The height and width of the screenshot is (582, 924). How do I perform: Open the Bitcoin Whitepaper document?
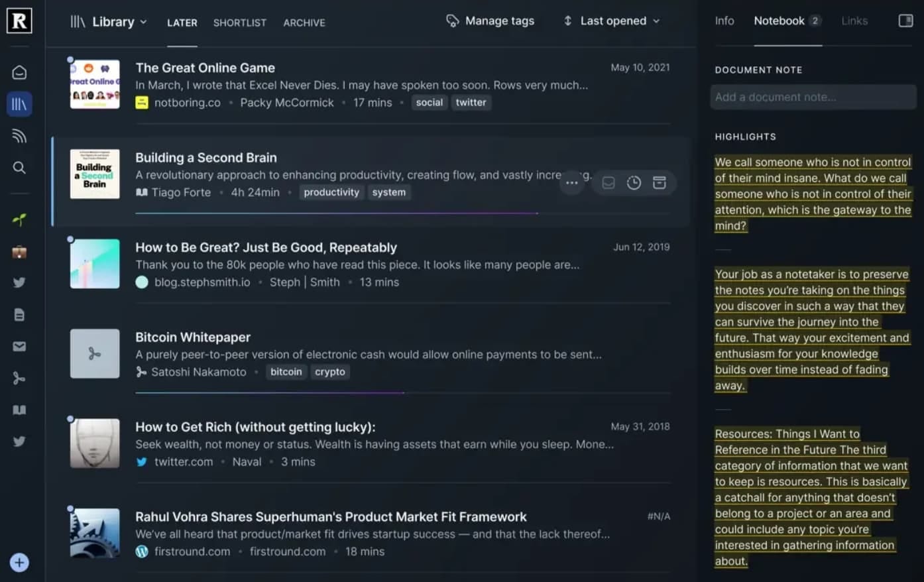(x=193, y=337)
